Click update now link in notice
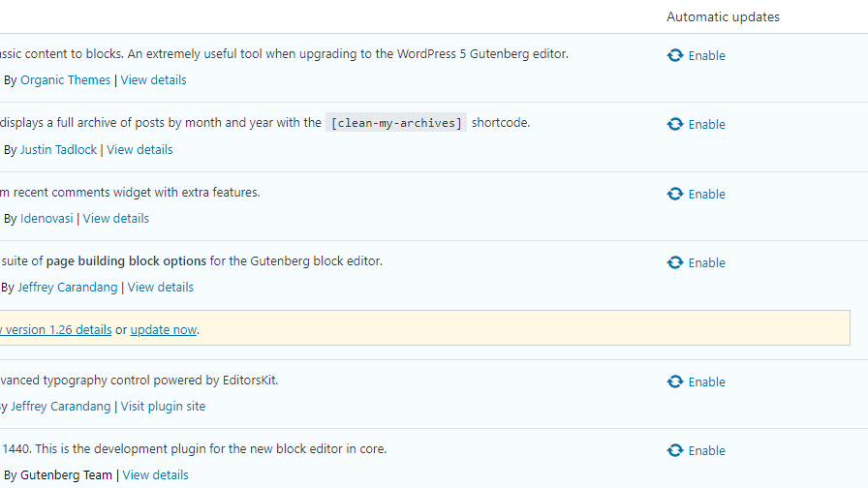Viewport: 868px width, 488px height. coord(164,330)
